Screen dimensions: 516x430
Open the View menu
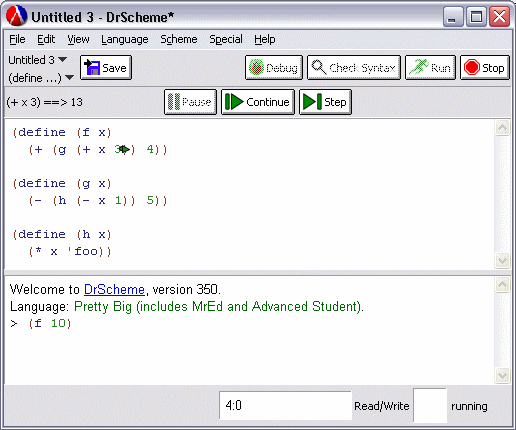(78, 39)
